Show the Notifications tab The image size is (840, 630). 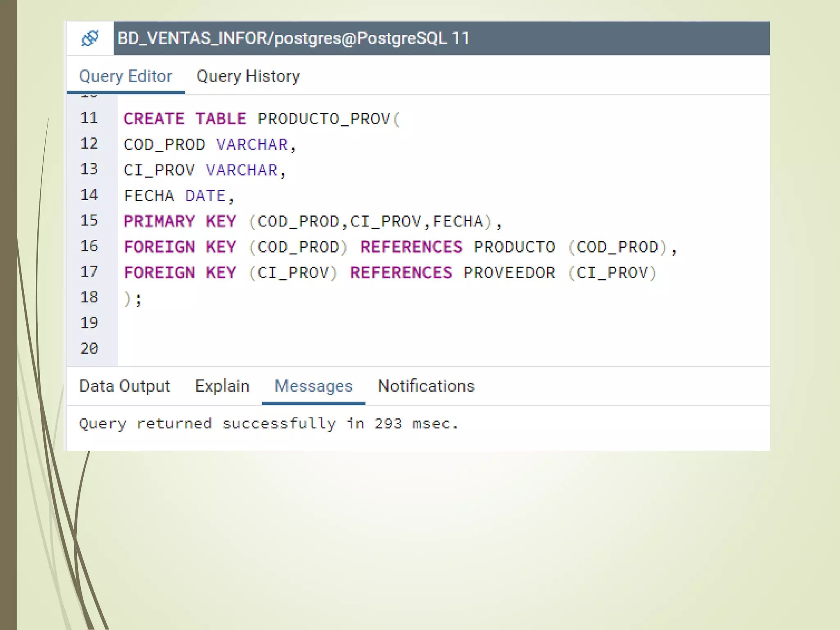tap(426, 386)
